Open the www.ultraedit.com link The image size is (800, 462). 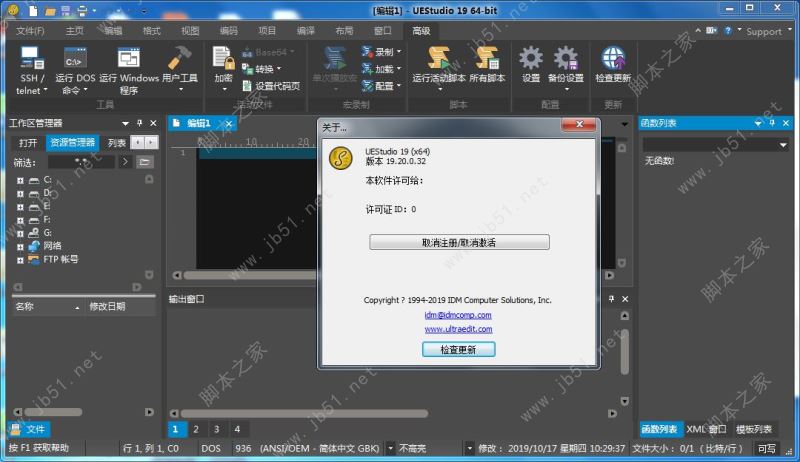pos(459,329)
